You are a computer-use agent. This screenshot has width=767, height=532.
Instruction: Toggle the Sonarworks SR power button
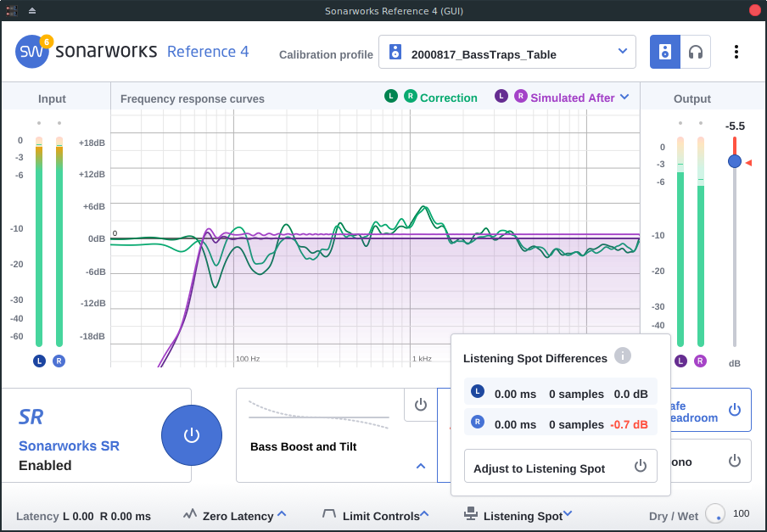coord(192,435)
